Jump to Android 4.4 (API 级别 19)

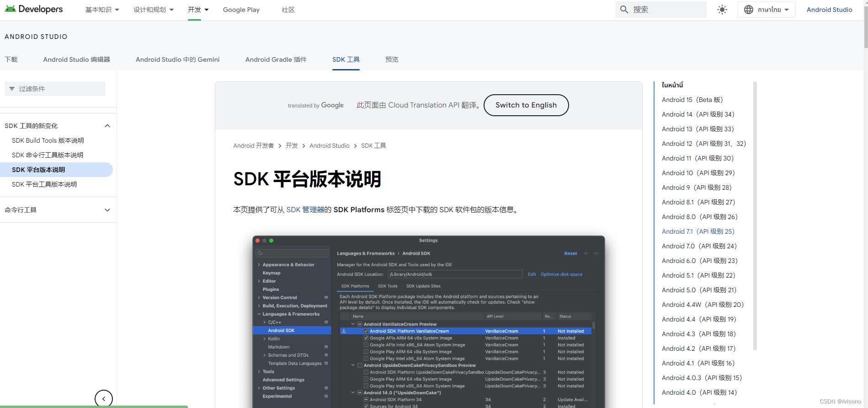pos(699,319)
